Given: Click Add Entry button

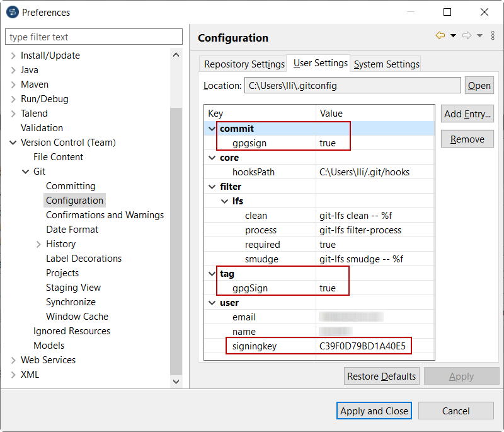Looking at the screenshot, I should (x=467, y=114).
